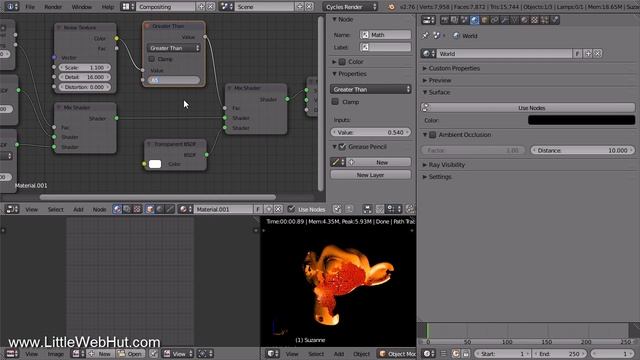Open the Cycles Render engine dropdown
This screenshot has height=360, width=640.
click(350, 7)
